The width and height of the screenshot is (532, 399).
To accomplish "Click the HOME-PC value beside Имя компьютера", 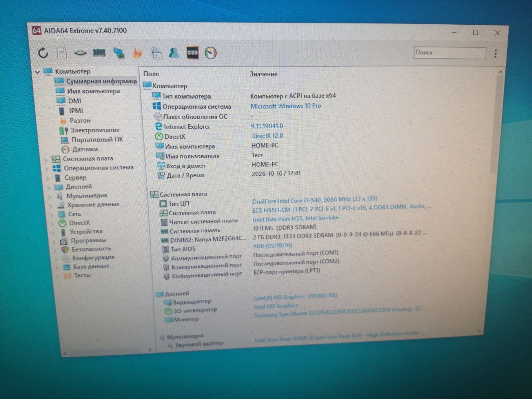I will [x=265, y=146].
